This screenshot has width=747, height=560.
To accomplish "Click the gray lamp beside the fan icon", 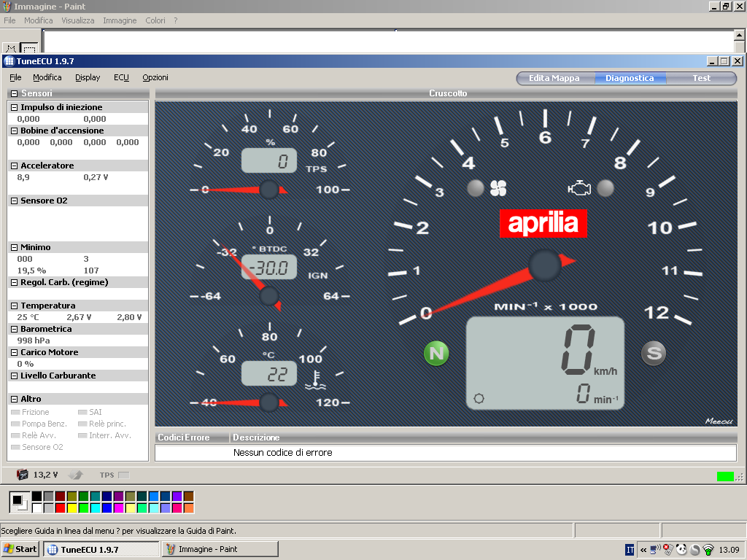I will tap(476, 188).
